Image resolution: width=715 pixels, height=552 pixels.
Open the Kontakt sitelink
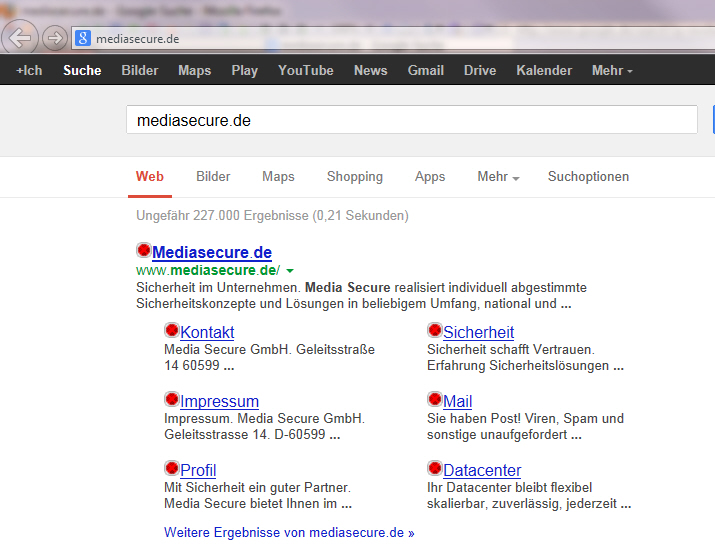[x=207, y=332]
